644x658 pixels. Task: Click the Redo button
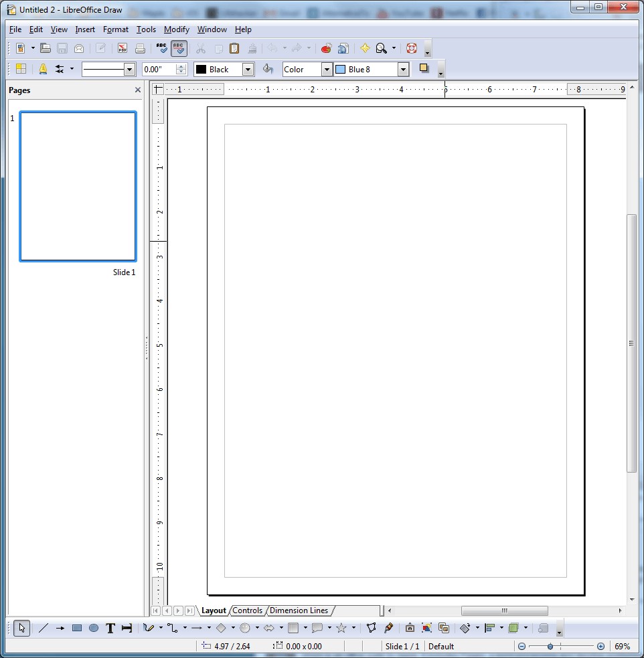296,48
